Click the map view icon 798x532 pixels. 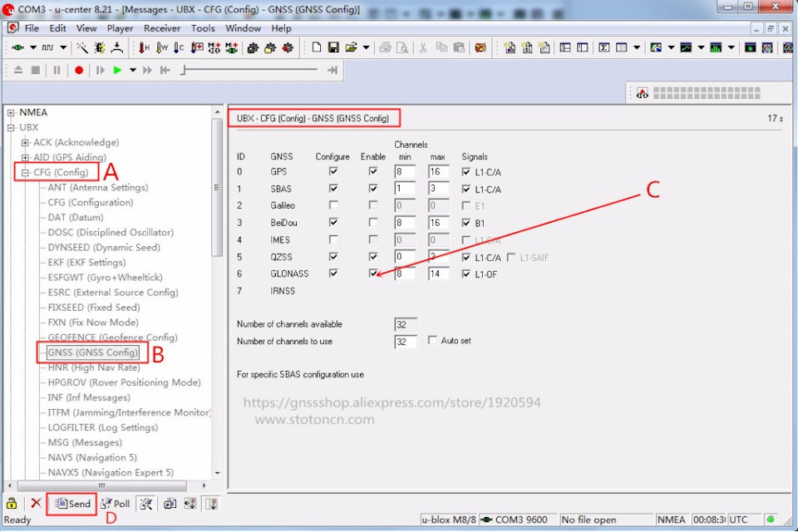[656, 48]
